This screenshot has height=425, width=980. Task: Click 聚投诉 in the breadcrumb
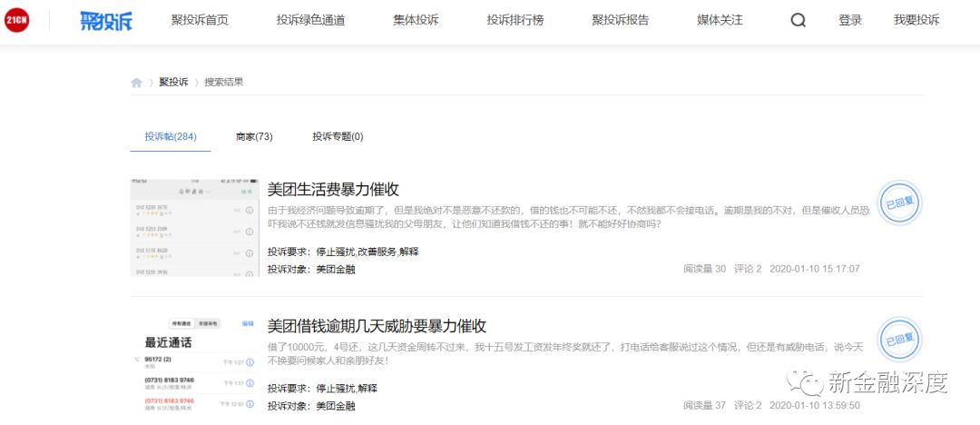[173, 82]
